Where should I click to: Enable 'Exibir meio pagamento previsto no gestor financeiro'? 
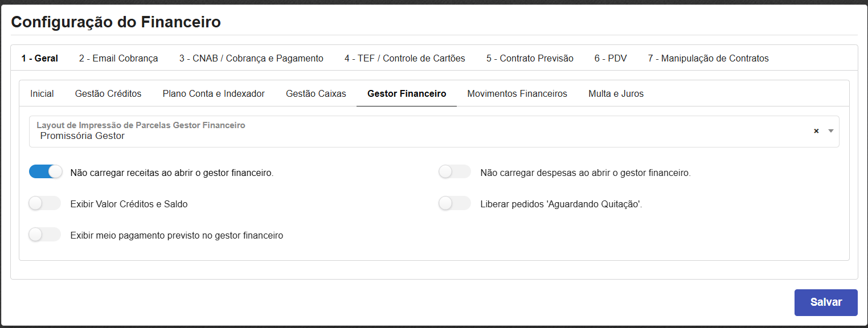tap(44, 234)
